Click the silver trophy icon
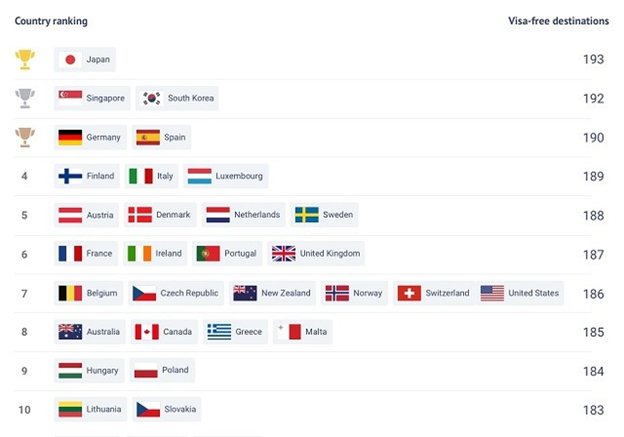Screen dimensions: 624x437 (x=25, y=98)
